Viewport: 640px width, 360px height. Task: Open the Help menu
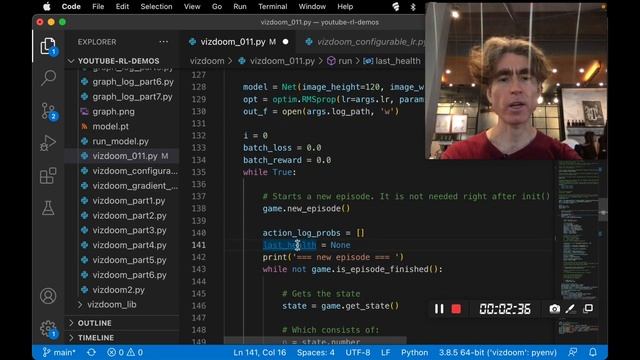click(345, 7)
